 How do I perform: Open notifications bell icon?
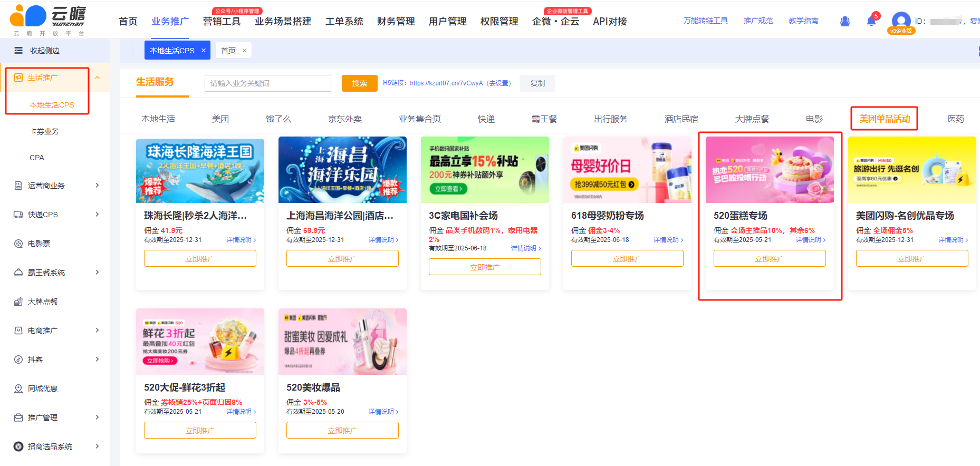(871, 21)
